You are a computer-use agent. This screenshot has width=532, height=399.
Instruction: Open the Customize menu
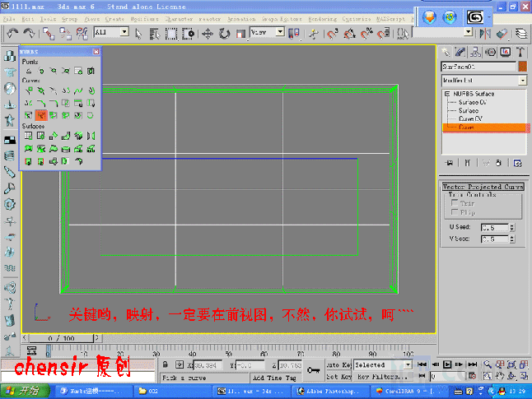357,19
